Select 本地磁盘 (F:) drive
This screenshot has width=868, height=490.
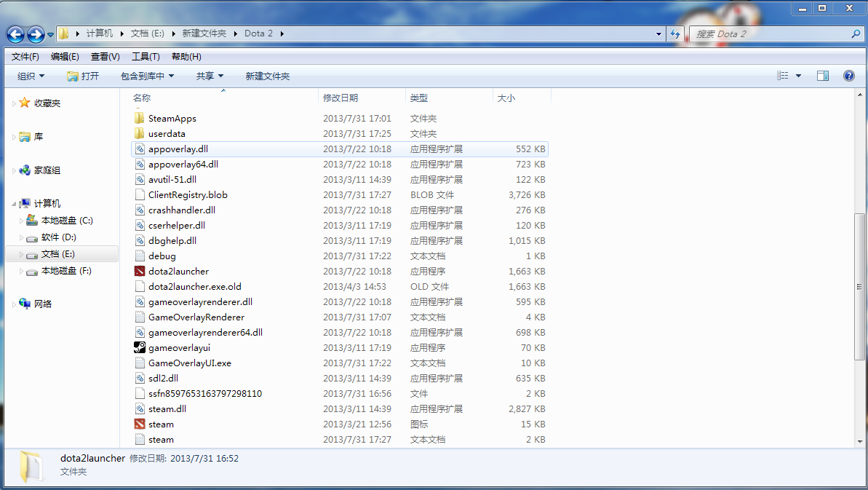(66, 271)
